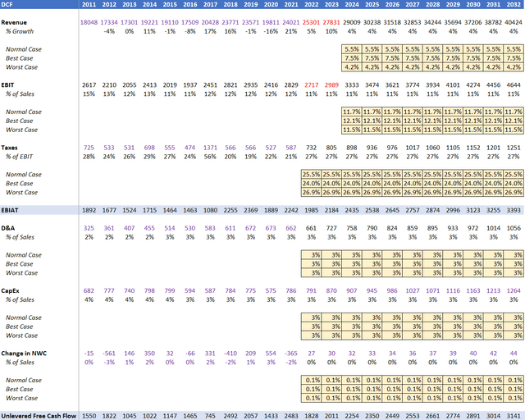Select the 2032 D&A value 1056
This screenshot has width=525, height=420.
(514, 228)
